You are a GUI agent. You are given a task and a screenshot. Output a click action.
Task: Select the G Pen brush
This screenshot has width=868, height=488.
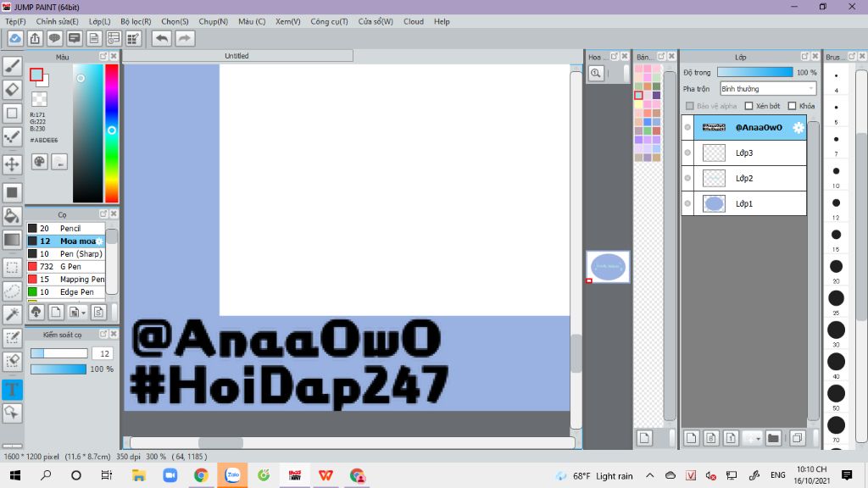tap(66, 266)
